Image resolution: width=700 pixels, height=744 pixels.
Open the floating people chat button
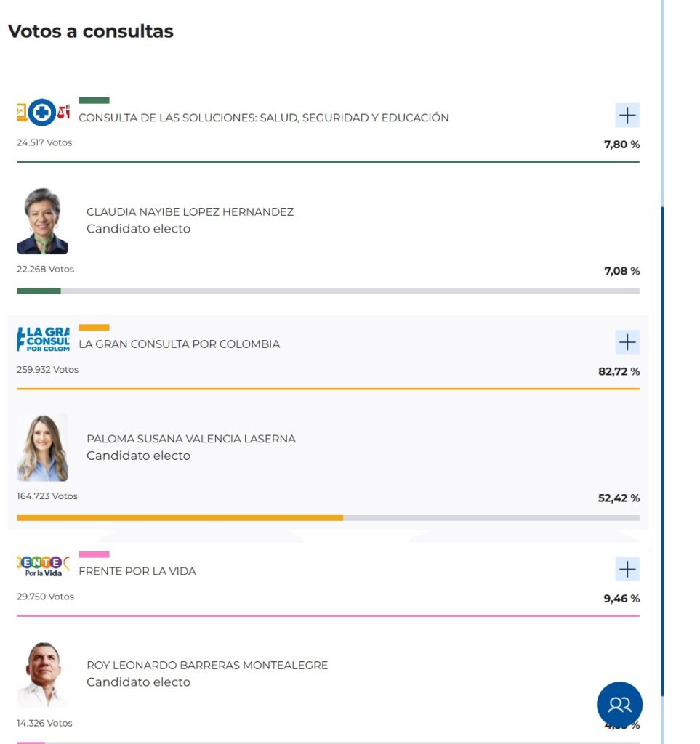(x=619, y=704)
